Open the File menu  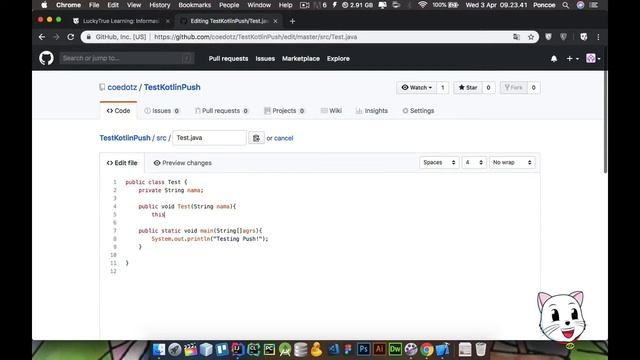tap(94, 5)
